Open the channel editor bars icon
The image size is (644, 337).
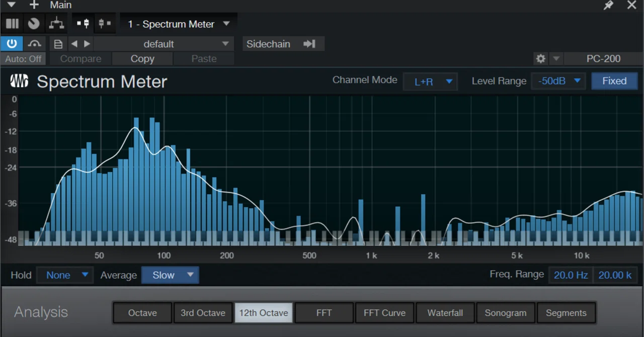(12, 24)
